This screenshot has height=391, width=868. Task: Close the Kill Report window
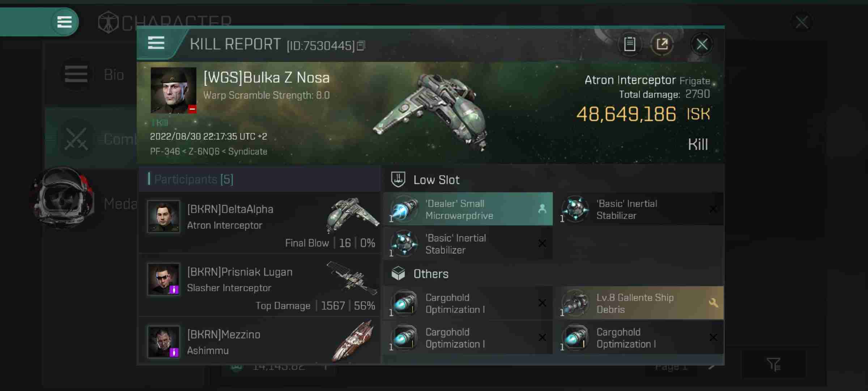[702, 44]
